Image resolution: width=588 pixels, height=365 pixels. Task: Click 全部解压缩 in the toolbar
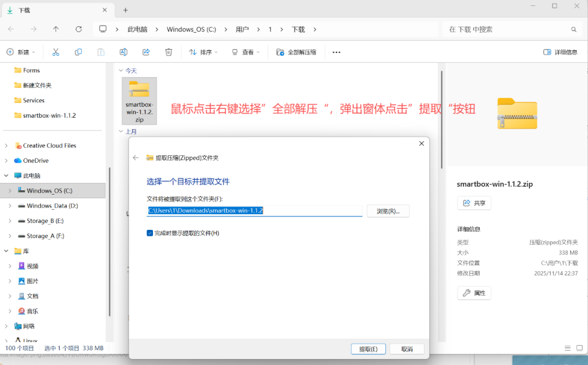click(296, 52)
